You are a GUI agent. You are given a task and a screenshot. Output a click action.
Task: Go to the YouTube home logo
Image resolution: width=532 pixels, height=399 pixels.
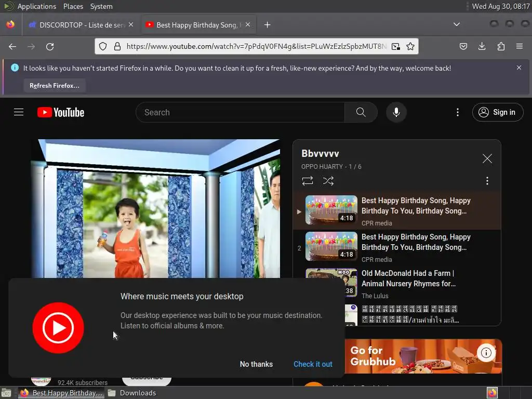(x=61, y=112)
